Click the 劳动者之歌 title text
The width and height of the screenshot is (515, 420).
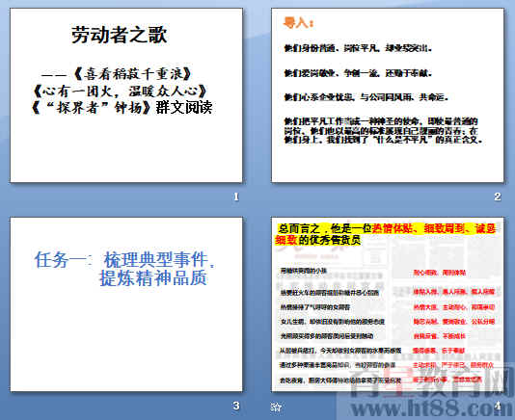[120, 35]
